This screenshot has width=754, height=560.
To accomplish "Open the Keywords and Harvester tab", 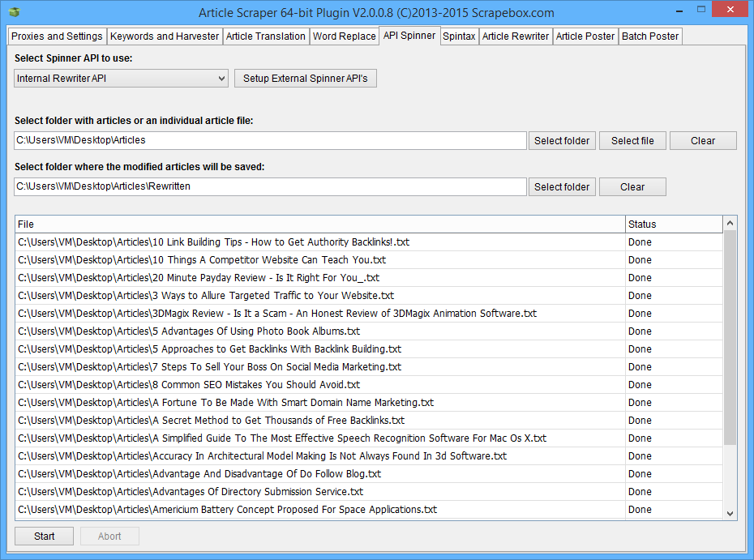I will click(165, 36).
